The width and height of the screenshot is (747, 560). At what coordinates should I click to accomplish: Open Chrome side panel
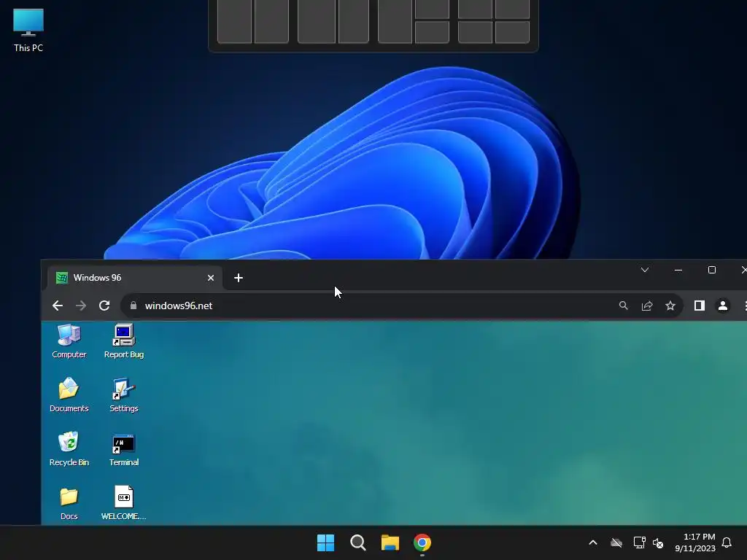pos(699,306)
